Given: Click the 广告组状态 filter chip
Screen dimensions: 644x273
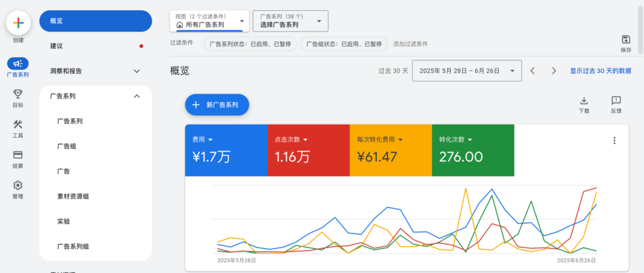Looking at the screenshot, I should (344, 44).
